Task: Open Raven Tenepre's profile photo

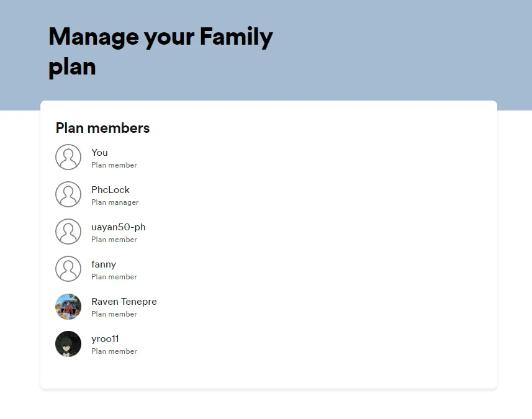Action: point(68,307)
